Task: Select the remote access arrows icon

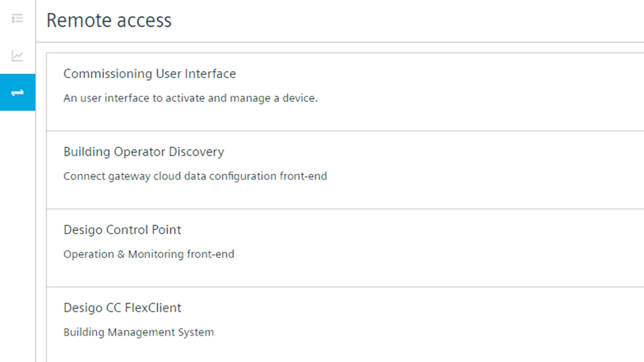Action: 18,92
